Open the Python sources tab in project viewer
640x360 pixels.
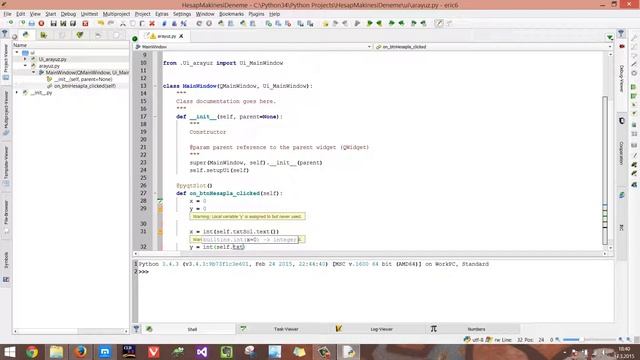click(x=26, y=35)
